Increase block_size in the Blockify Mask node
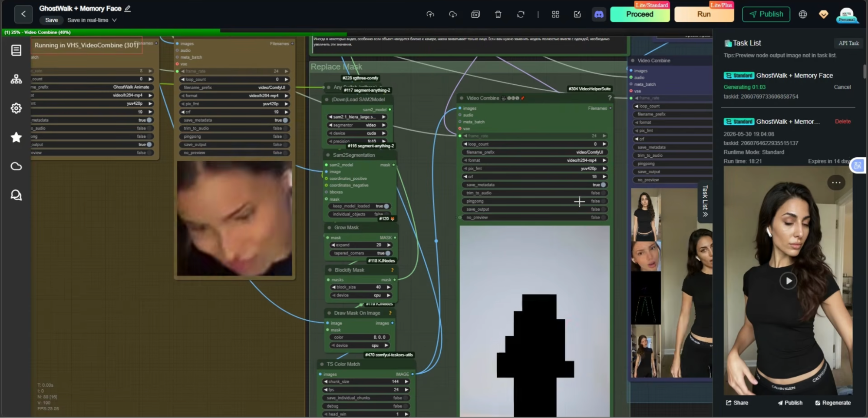This screenshot has width=868, height=418. (x=389, y=287)
